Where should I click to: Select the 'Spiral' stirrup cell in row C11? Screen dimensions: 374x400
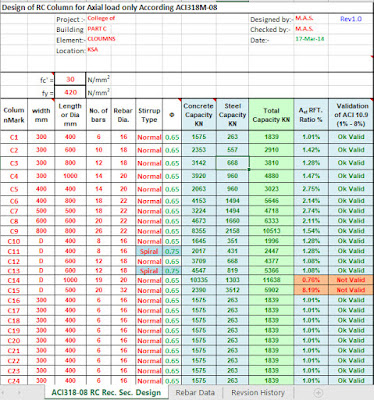149,251
